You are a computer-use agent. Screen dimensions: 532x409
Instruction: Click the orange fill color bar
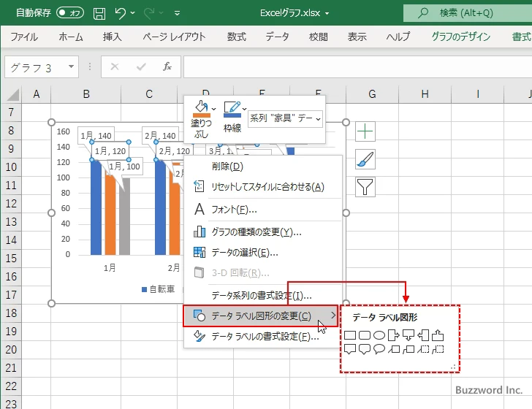(x=202, y=115)
